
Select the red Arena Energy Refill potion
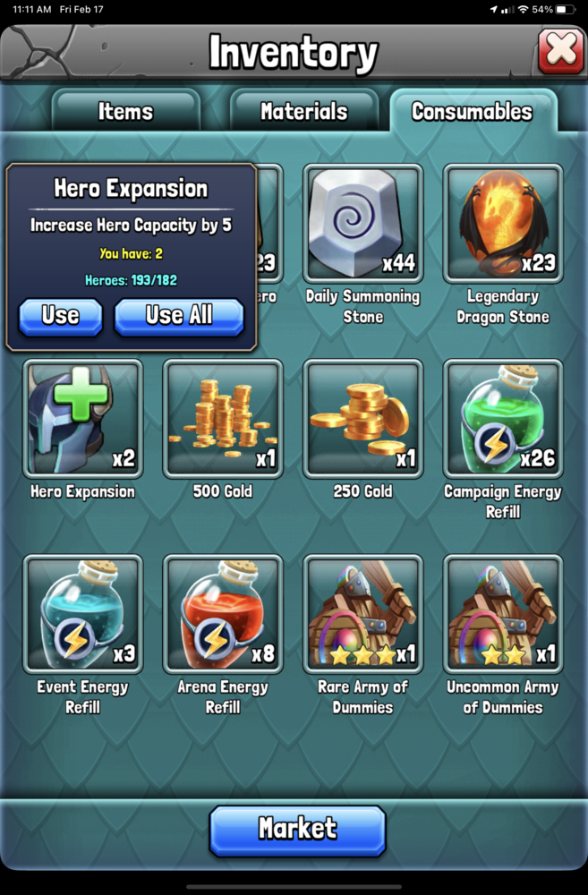click(x=223, y=614)
